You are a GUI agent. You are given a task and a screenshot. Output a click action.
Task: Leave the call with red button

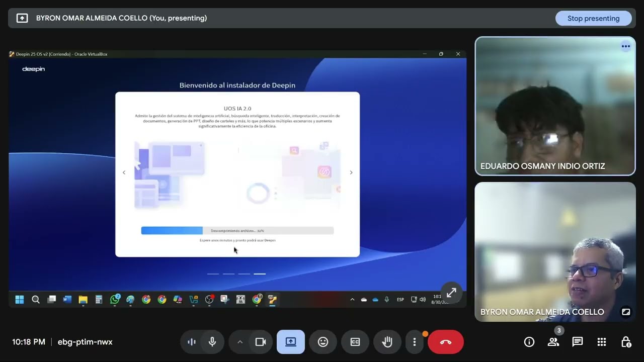pos(446,342)
